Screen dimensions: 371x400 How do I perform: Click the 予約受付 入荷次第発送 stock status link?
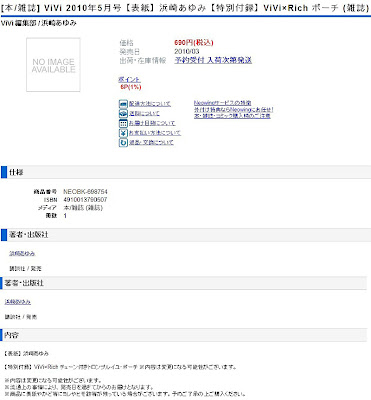213,60
